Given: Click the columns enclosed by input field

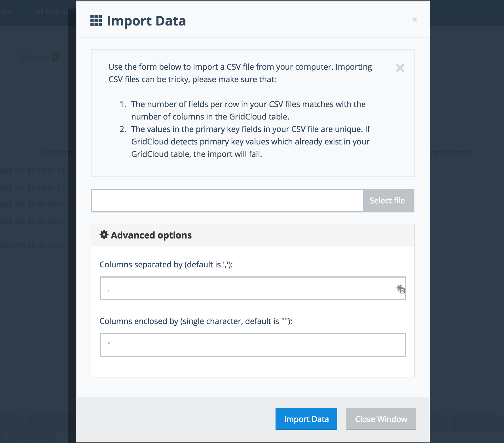Looking at the screenshot, I should pyautogui.click(x=252, y=345).
